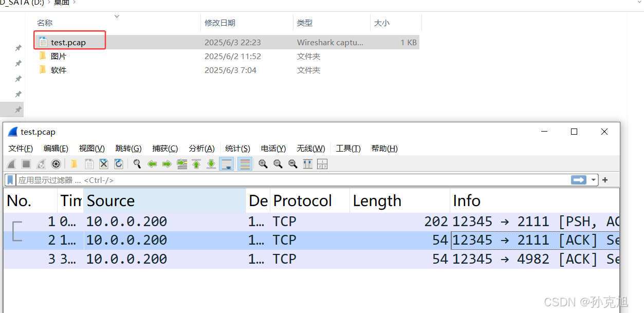Open the 文件(F) menu
Screen dimensions: 644x313
click(x=21, y=149)
